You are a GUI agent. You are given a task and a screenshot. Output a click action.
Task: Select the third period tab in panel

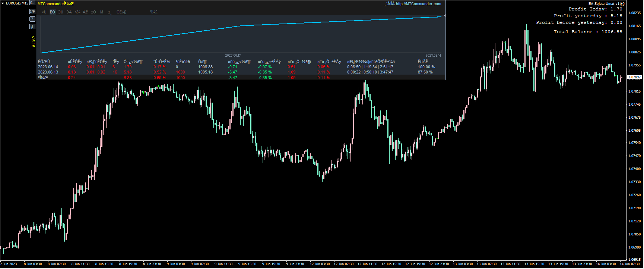61,12
